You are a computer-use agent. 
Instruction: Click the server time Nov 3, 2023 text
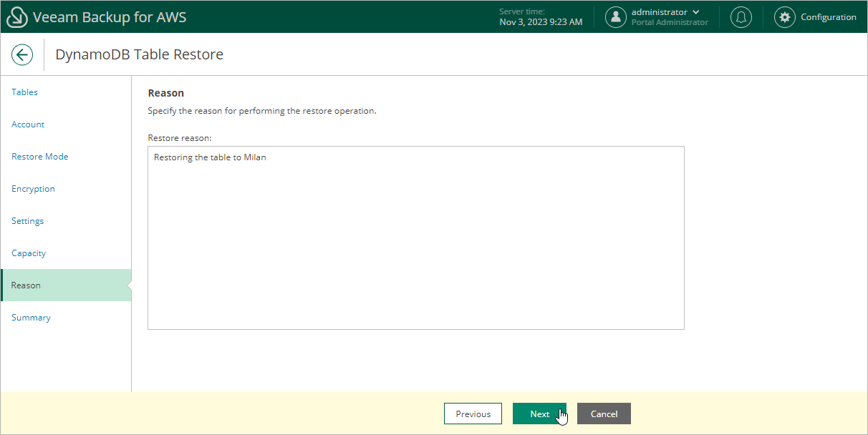point(541,22)
